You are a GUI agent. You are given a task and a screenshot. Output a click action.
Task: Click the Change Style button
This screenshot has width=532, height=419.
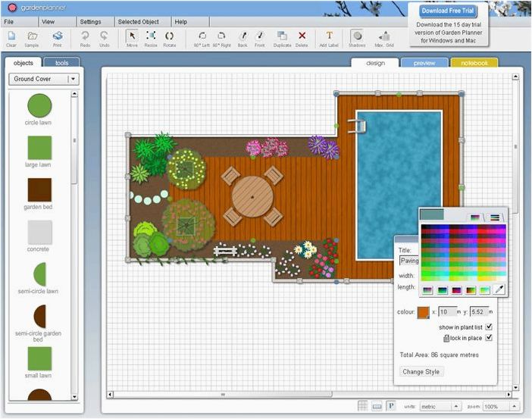click(x=421, y=371)
